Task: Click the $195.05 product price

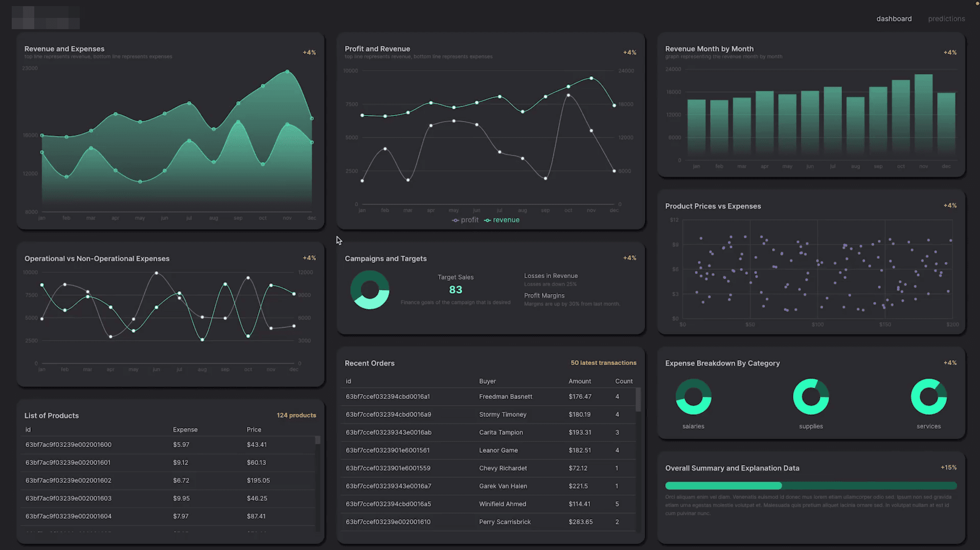Action: 258,480
